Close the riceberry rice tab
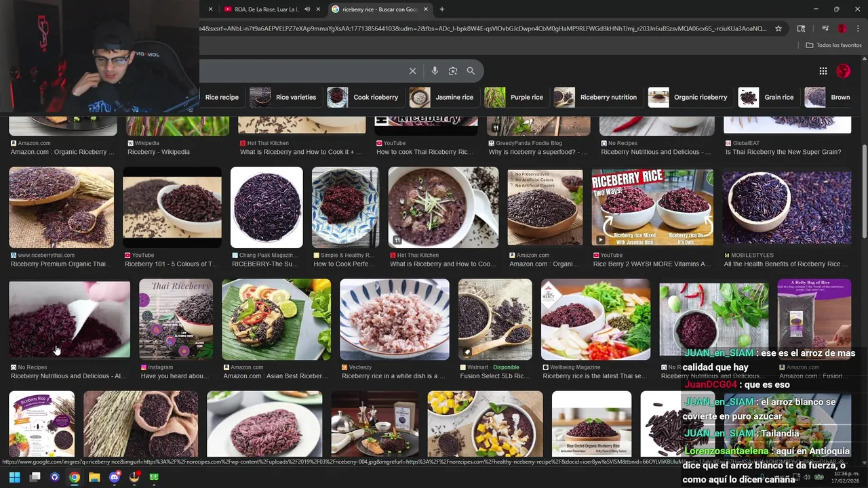Image resolution: width=868 pixels, height=488 pixels. click(x=426, y=9)
